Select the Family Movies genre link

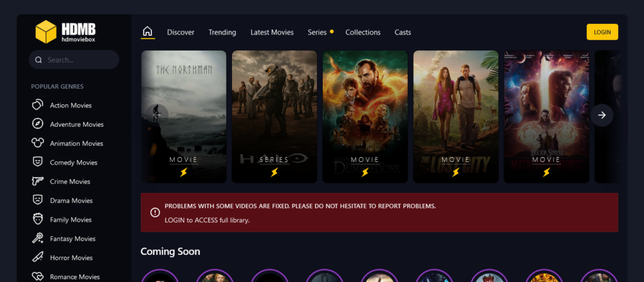pyautogui.click(x=70, y=220)
